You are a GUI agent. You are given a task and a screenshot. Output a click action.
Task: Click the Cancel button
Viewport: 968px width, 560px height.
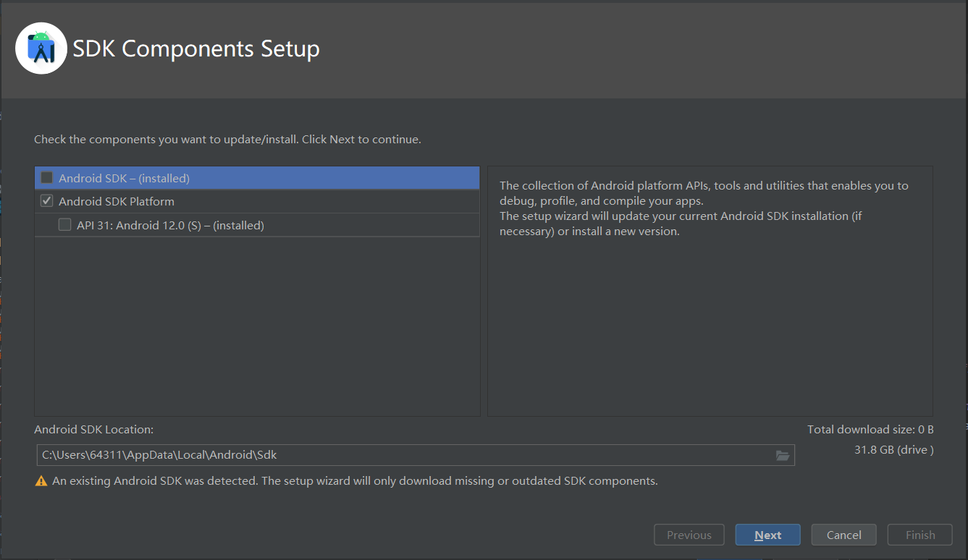pos(843,535)
